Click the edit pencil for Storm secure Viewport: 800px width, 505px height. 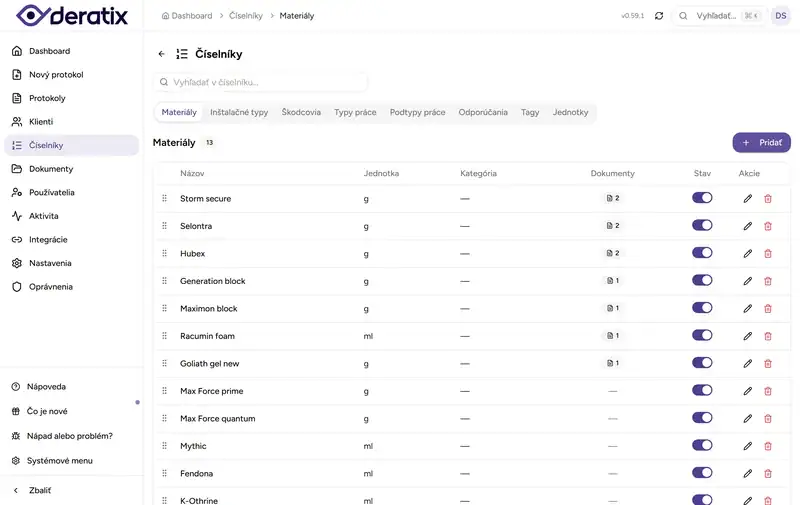coord(747,198)
